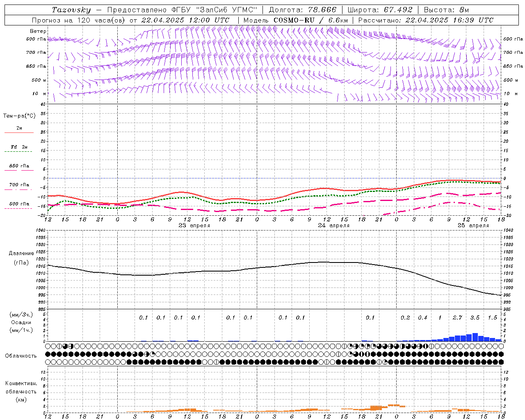Click "Рассчитано: 22.04.2025 16:39 UTC" timestamp
525x420 pixels.
(x=426, y=20)
